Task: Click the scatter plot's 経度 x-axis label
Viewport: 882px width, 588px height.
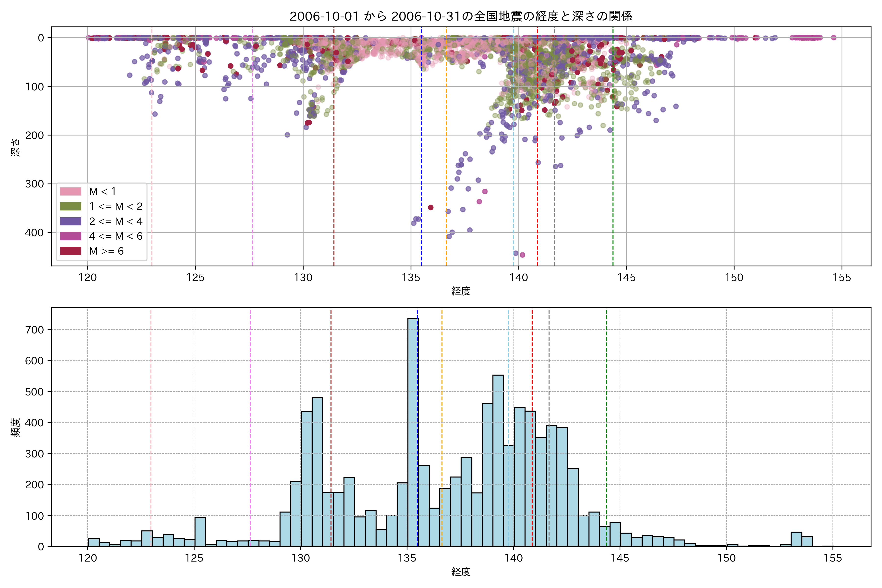Action: tap(461, 291)
